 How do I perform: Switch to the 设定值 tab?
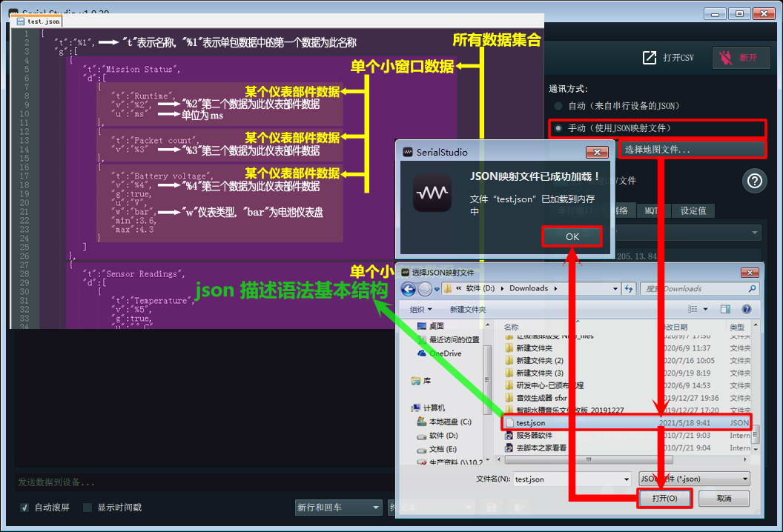coord(693,210)
